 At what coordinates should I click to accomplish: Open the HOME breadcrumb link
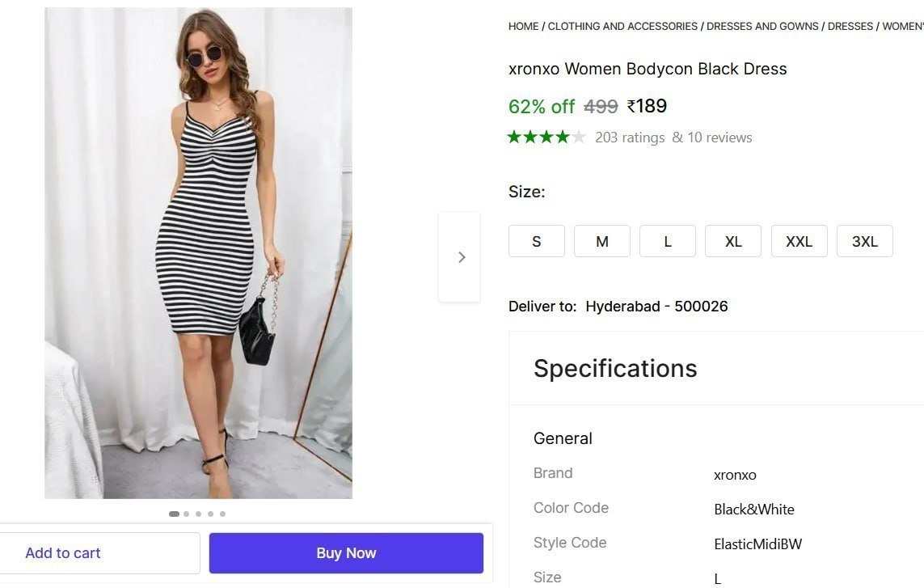(x=522, y=26)
